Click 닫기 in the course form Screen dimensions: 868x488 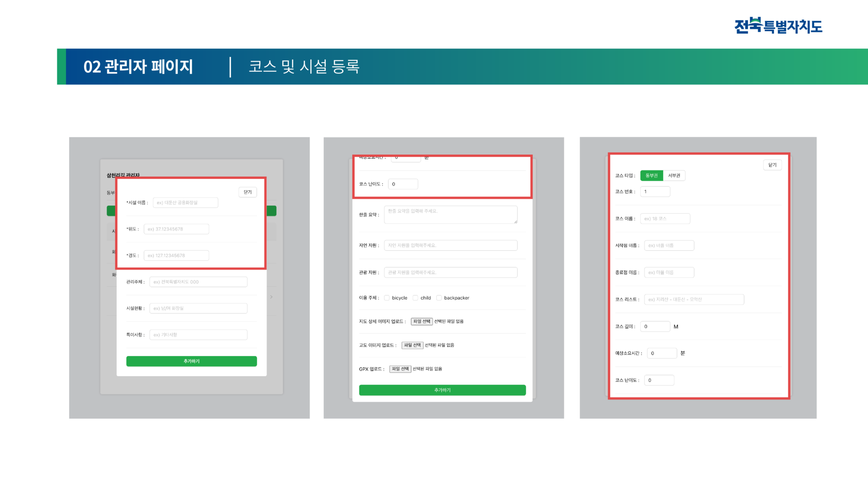pos(772,165)
